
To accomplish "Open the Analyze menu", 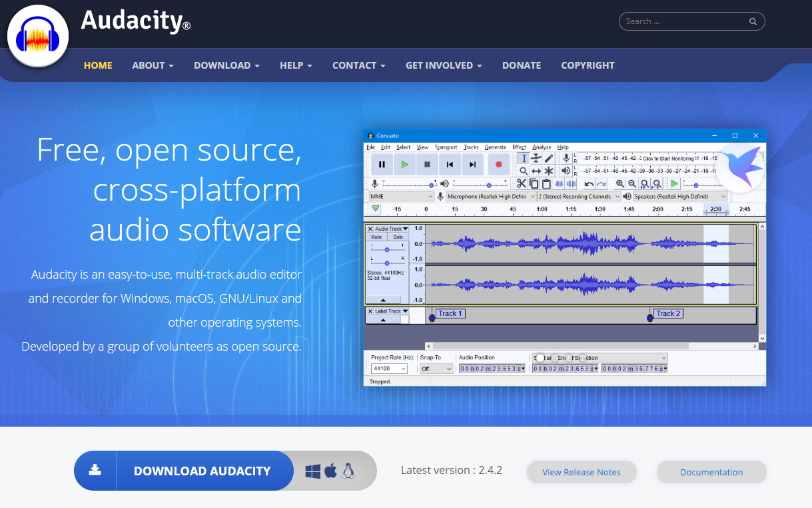I will (x=542, y=147).
